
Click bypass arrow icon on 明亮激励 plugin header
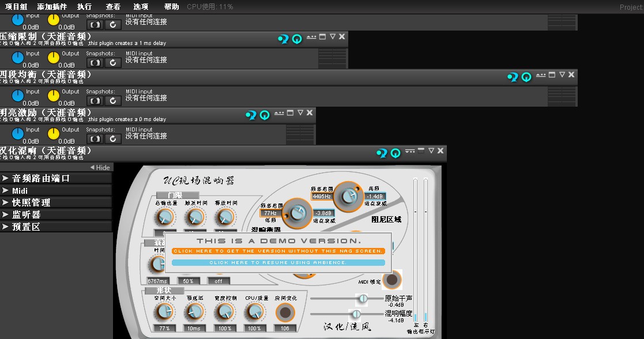pos(251,115)
